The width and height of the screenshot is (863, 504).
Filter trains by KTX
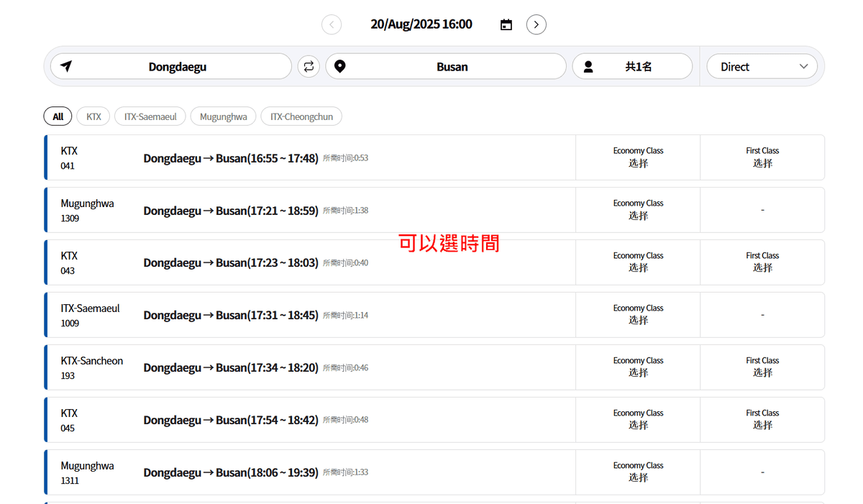93,116
